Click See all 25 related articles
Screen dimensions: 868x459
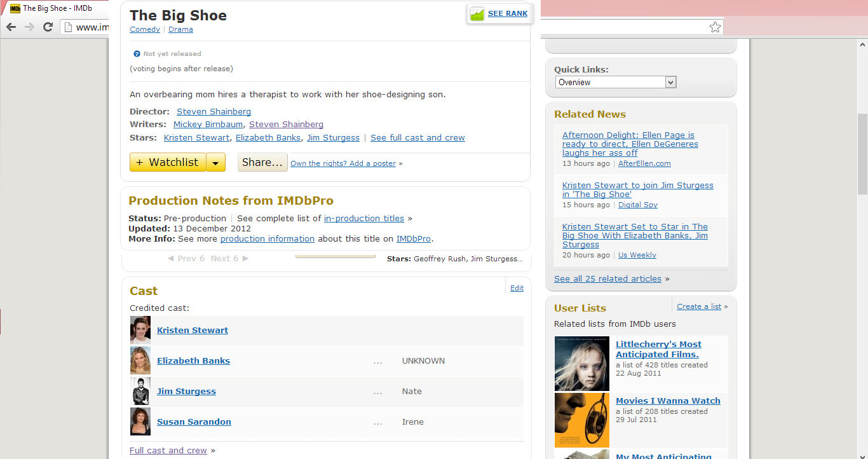pos(607,279)
